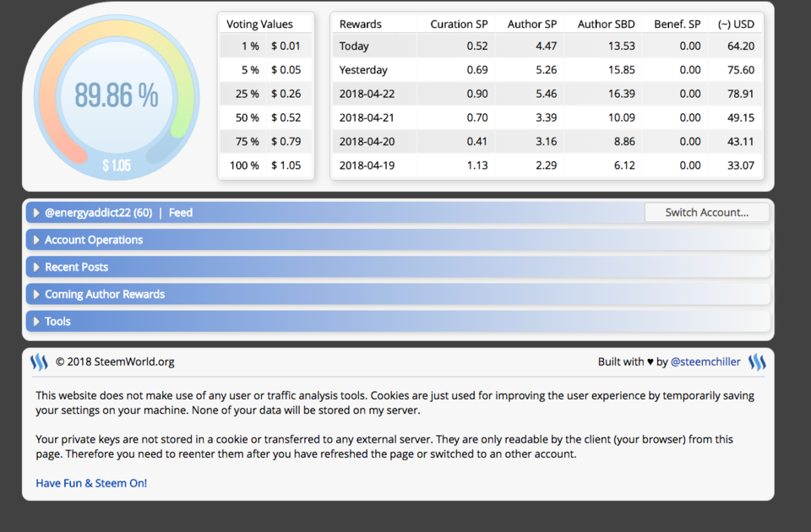
Task: Click the Switch Account... button
Action: tap(706, 213)
